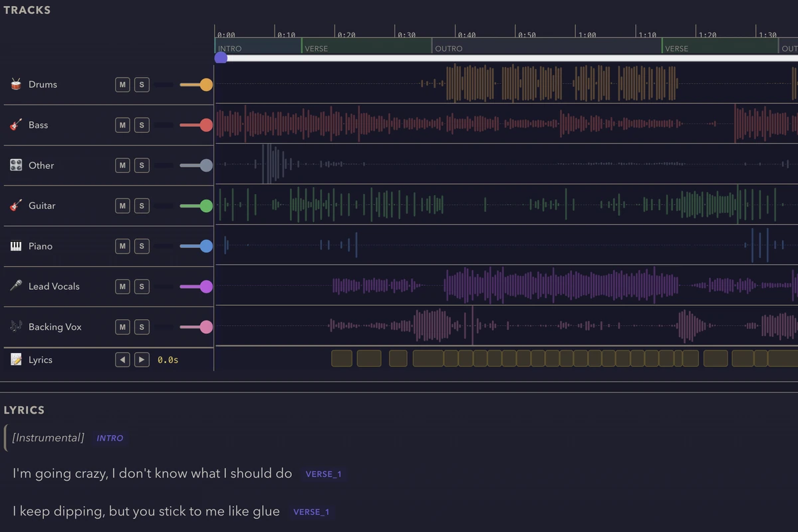Click the 1:00 timeline ruler mark
Image resolution: width=798 pixels, height=532 pixels.
(x=587, y=35)
